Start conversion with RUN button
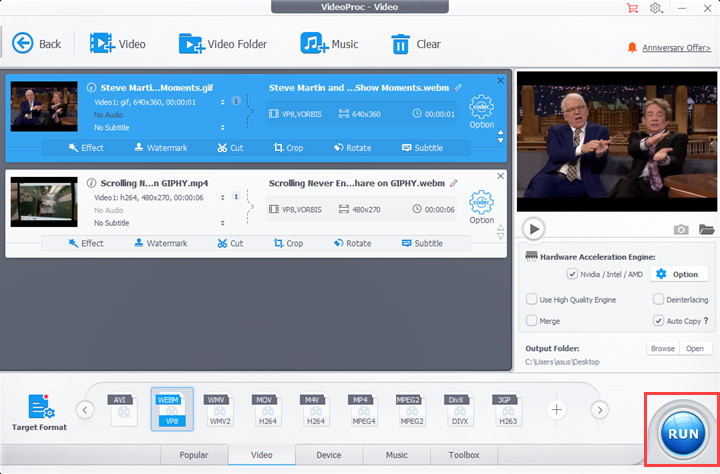 pyautogui.click(x=683, y=433)
